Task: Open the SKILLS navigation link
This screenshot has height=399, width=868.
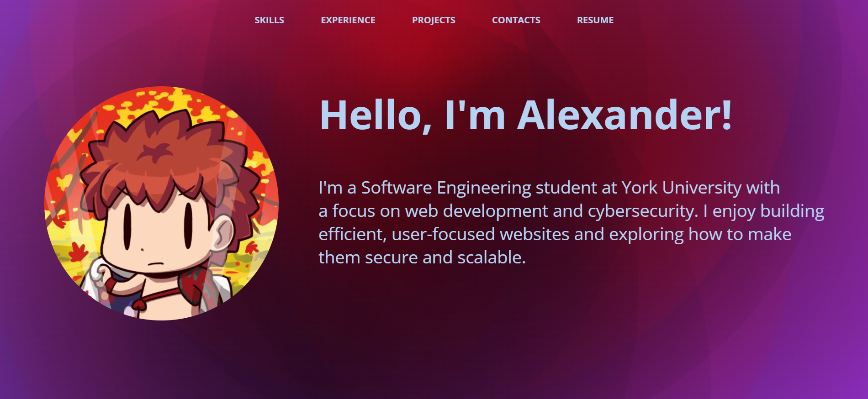Action: click(x=269, y=20)
